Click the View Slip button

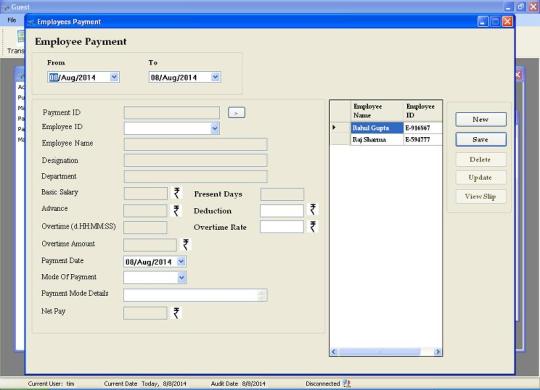[x=481, y=196]
